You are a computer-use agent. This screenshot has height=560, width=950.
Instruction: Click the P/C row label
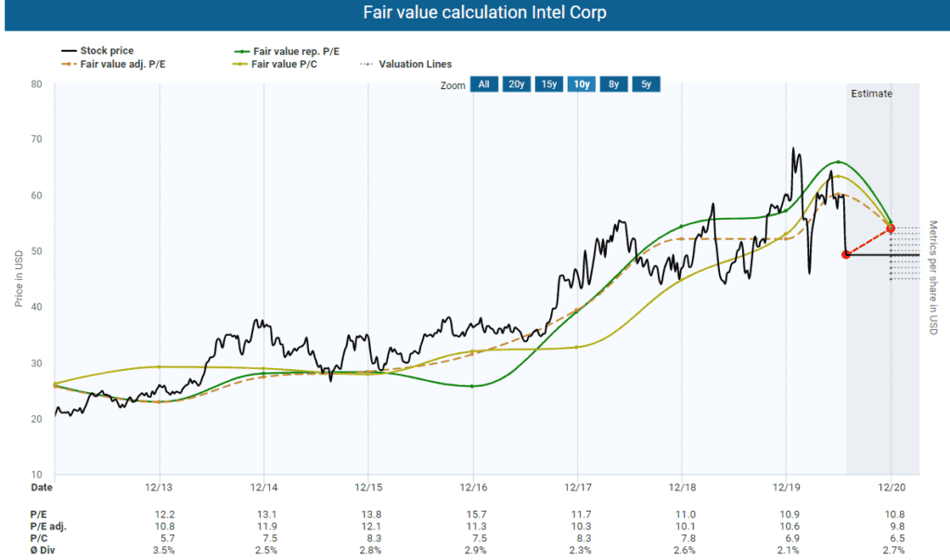39,538
